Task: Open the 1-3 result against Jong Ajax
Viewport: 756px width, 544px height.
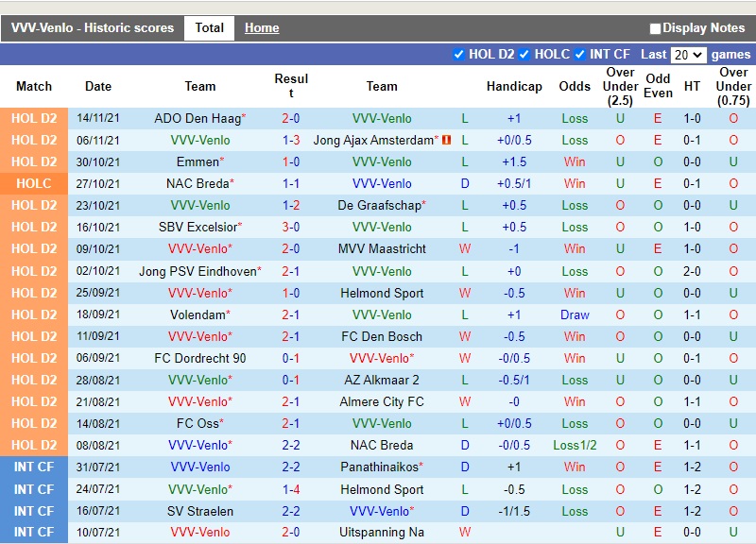Action: (291, 140)
